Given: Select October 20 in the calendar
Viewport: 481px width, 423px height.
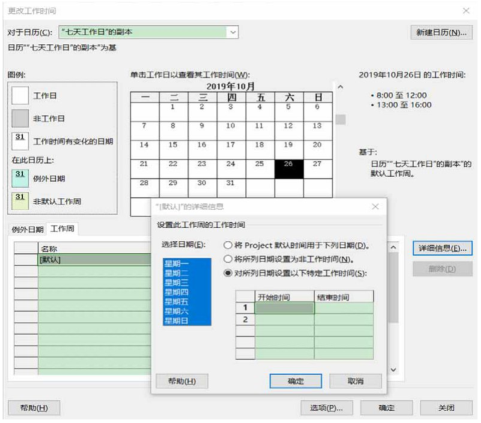Looking at the screenshot, I should click(318, 150).
